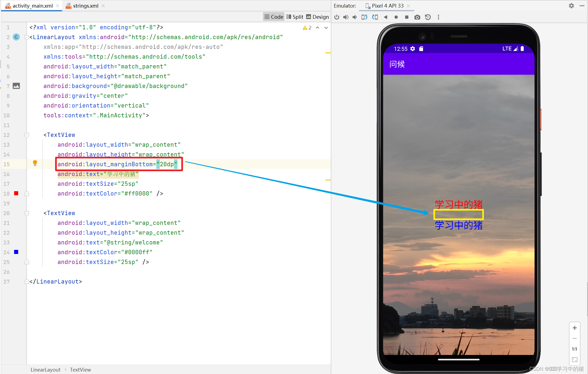This screenshot has height=374, width=588.
Task: Click the tools:context=".MainActivity" line
Action: (x=96, y=115)
